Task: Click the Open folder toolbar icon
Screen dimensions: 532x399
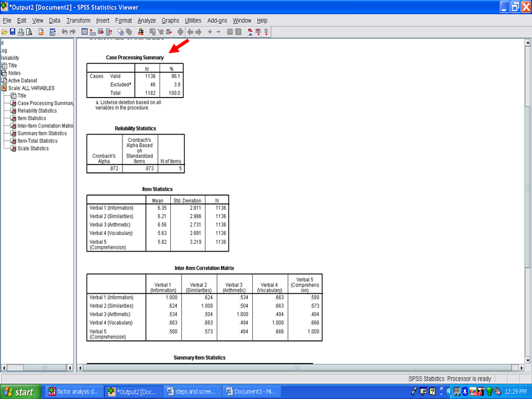Action: tap(4, 32)
